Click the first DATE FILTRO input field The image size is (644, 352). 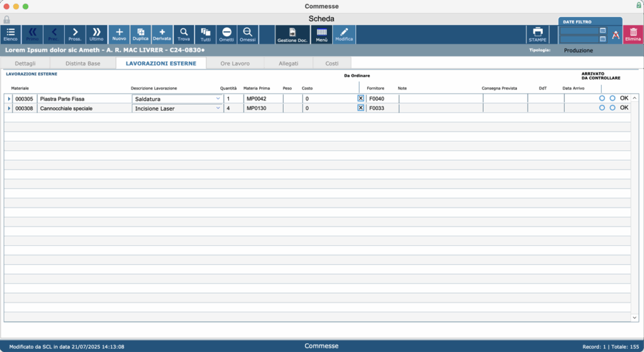579,31
